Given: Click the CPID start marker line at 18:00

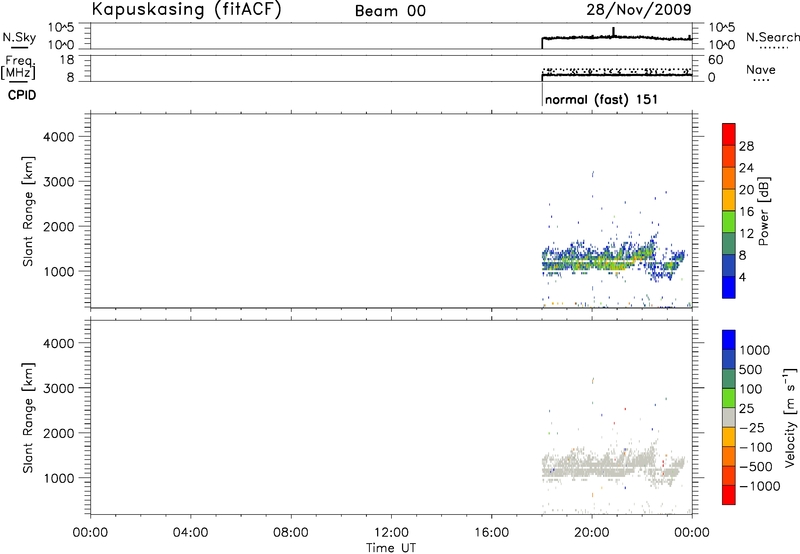Looking at the screenshot, I should (x=542, y=94).
